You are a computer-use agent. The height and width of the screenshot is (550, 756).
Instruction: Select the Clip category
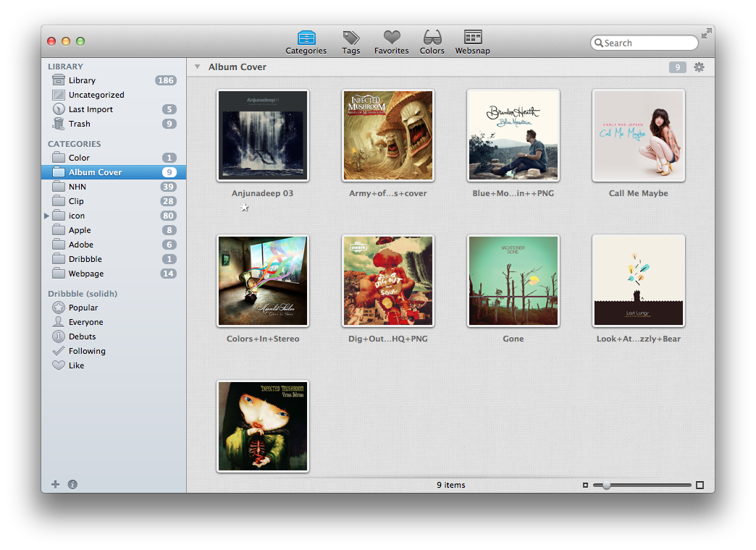pyautogui.click(x=114, y=201)
